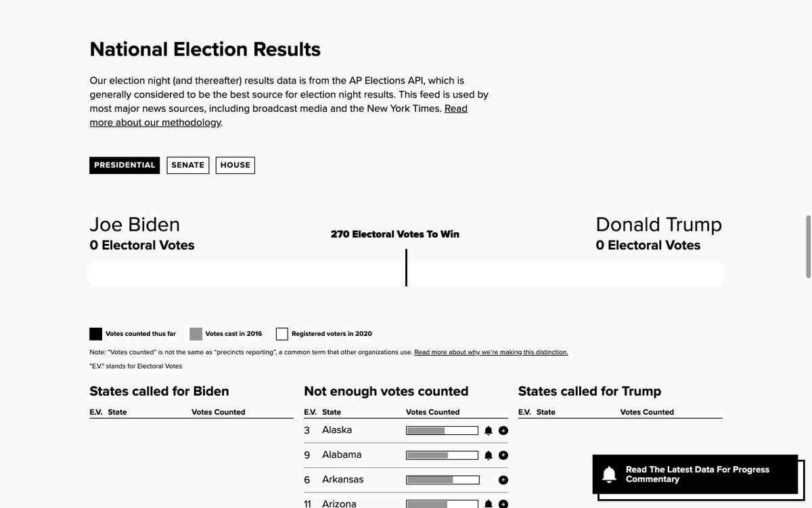
Task: Open the House results tab
Action: click(x=235, y=165)
